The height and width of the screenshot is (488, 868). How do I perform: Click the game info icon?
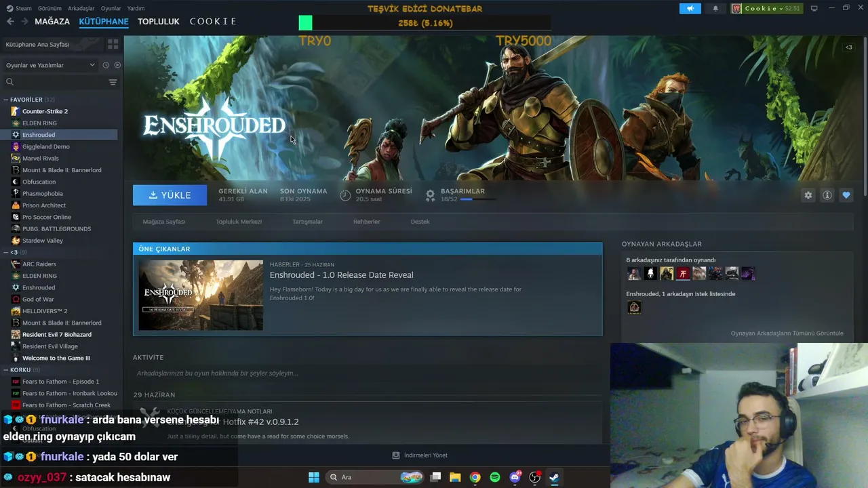click(827, 195)
